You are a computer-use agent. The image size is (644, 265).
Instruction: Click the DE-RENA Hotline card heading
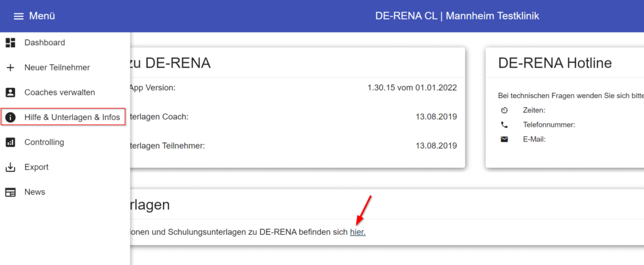(x=555, y=63)
